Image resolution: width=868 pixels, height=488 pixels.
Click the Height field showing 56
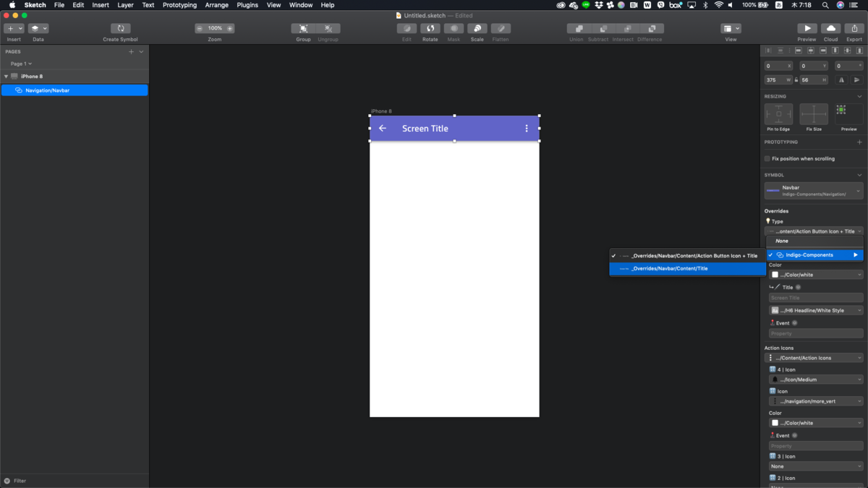pyautogui.click(x=814, y=80)
